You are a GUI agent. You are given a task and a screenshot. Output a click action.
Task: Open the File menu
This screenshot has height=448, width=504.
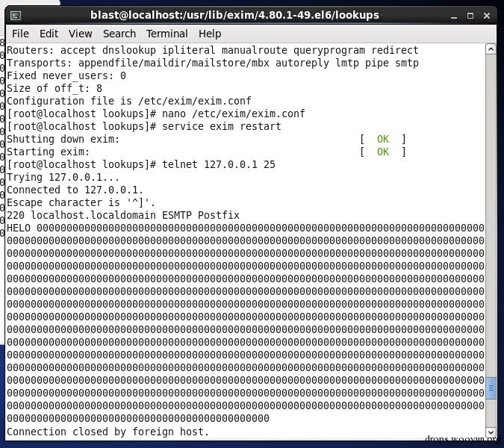click(x=20, y=34)
